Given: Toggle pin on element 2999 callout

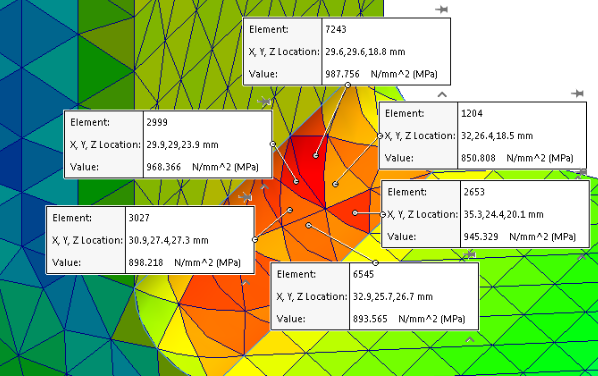Looking at the screenshot, I should [x=264, y=101].
